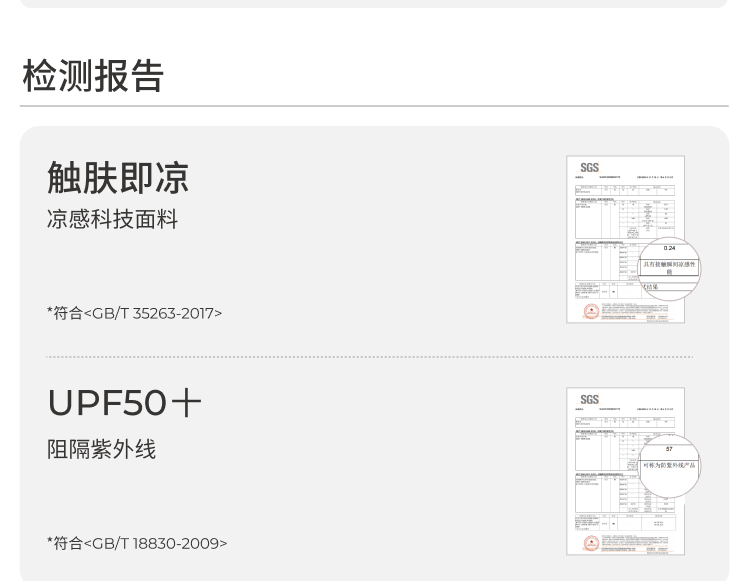Click the 阻隔紫外线 subtitle
The width and height of the screenshot is (750, 581).
click(x=101, y=450)
